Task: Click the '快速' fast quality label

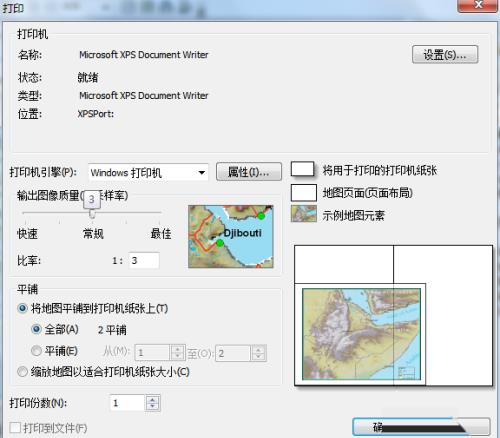Action: (27, 234)
